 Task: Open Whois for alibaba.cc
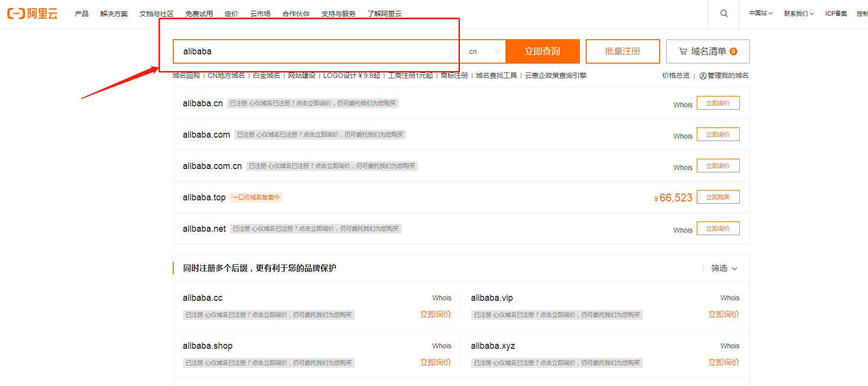pos(442,298)
